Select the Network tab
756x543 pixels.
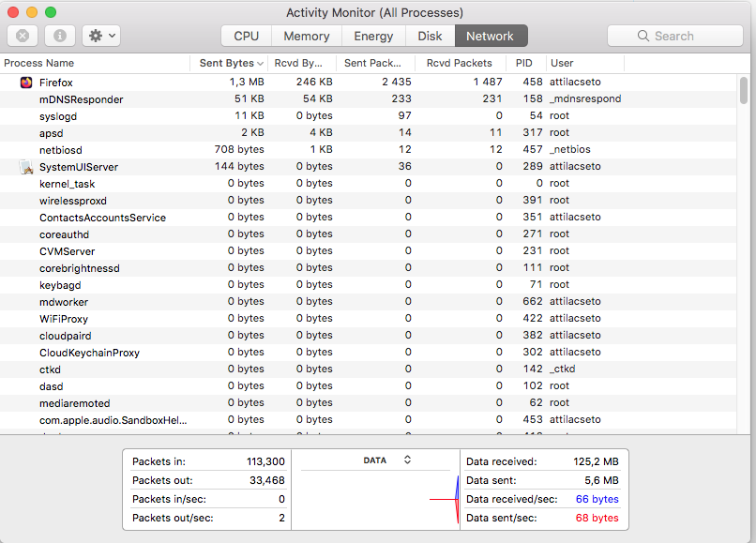[x=491, y=36]
